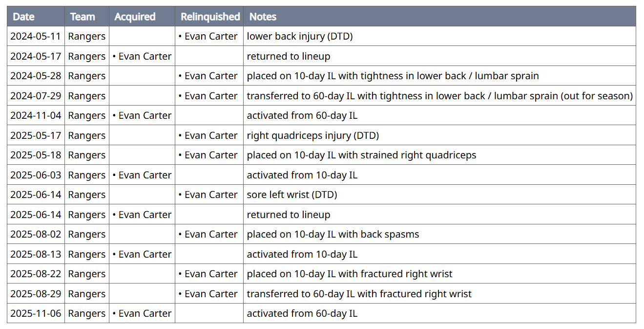Click the 2024-05-11 date cell
Viewport: 644px width, 329px height.
[36, 36]
